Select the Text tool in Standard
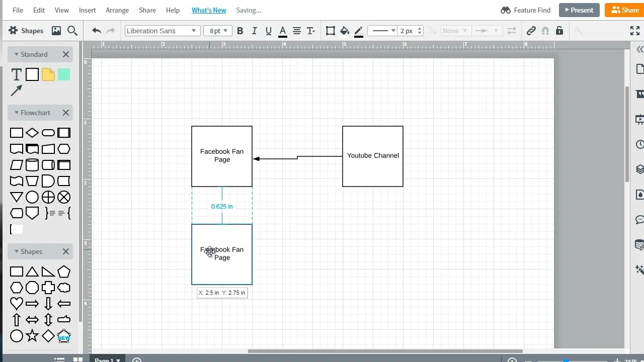This screenshot has width=644, height=362. coord(16,75)
